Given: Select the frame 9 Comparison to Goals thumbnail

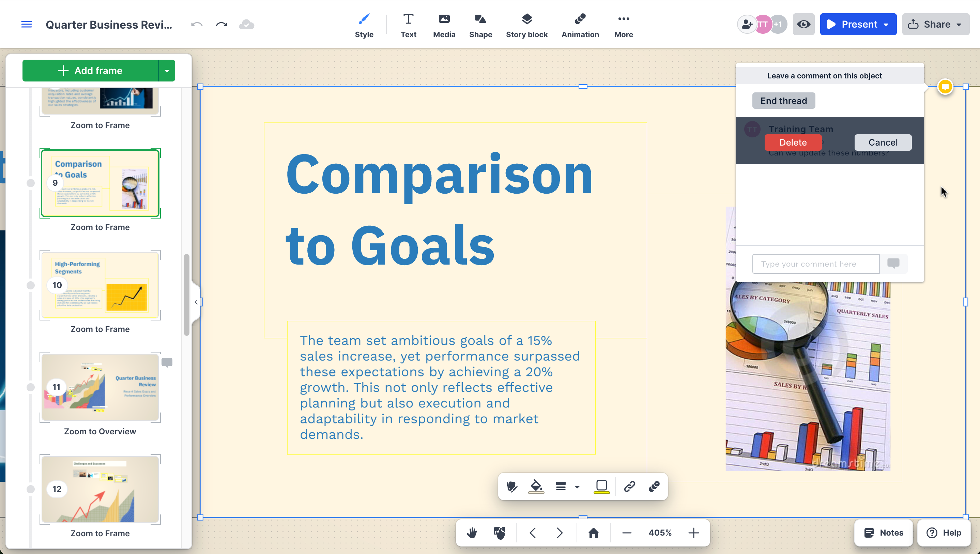Looking at the screenshot, I should click(100, 183).
